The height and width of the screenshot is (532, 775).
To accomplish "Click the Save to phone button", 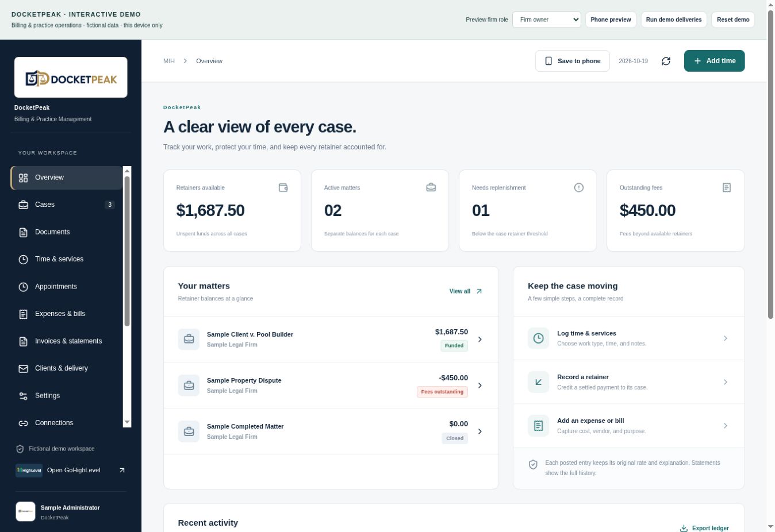I will (573, 61).
